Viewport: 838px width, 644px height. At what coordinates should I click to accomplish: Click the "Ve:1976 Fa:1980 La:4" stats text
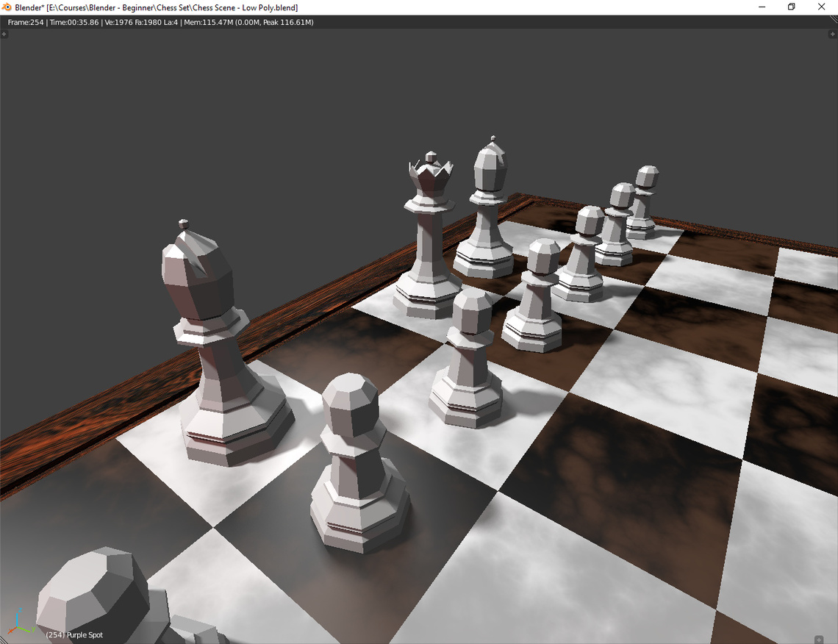(x=141, y=23)
